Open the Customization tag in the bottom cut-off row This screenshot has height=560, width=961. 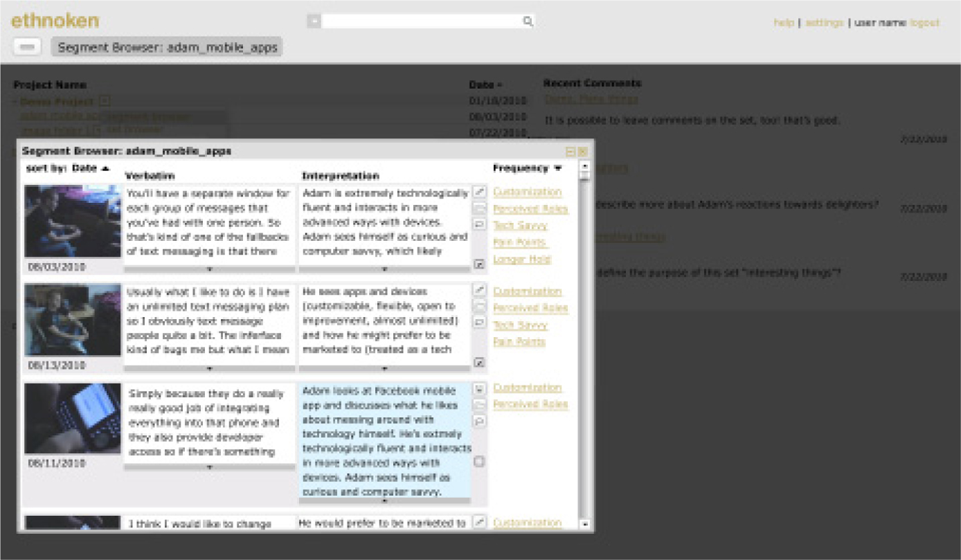pyautogui.click(x=528, y=523)
